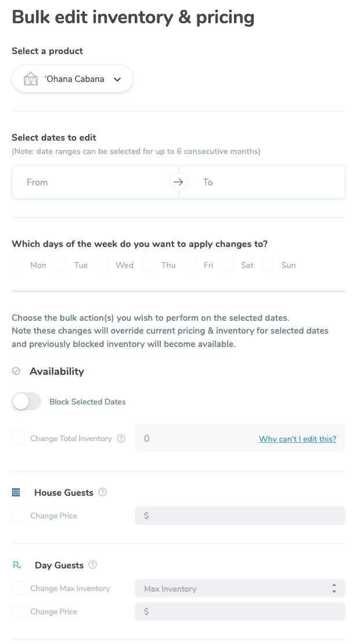
Task: Click the Availability checkmark icon
Action: point(16,371)
